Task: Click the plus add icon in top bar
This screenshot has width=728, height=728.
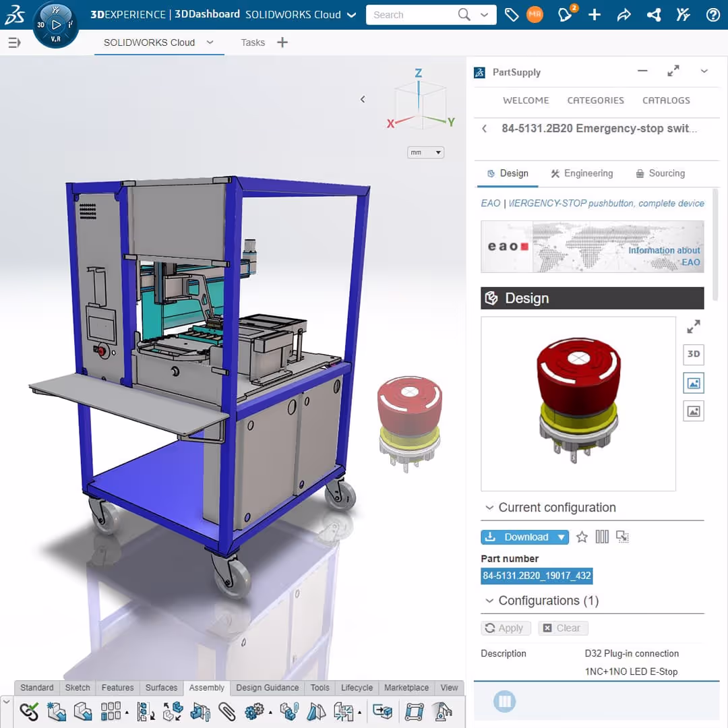Action: [x=595, y=15]
